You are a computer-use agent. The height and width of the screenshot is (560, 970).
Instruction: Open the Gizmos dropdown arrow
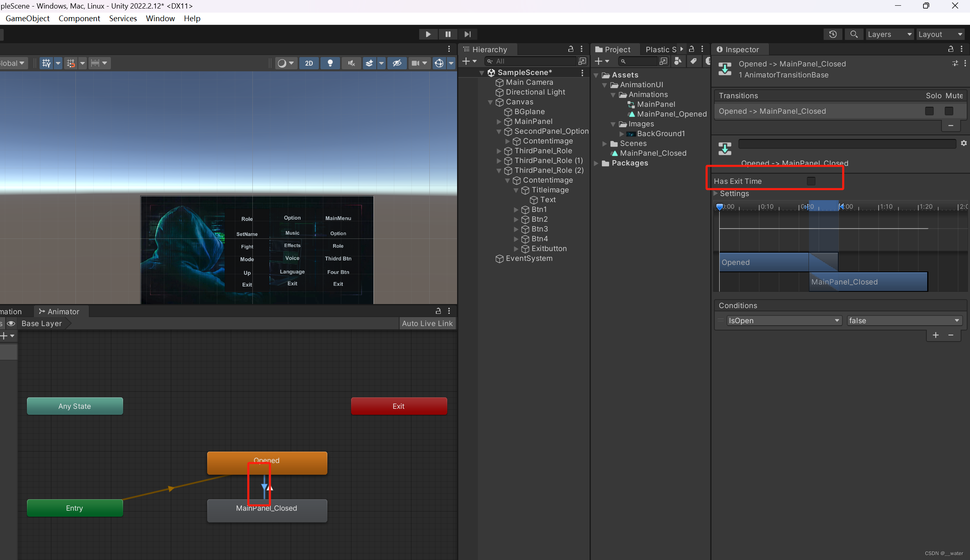point(451,63)
